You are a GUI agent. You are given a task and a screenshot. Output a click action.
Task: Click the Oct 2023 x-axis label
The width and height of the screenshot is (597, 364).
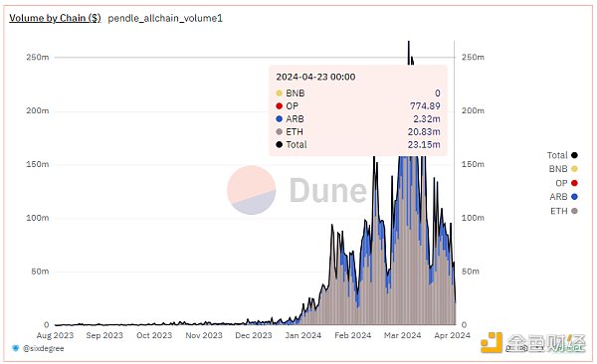[154, 335]
